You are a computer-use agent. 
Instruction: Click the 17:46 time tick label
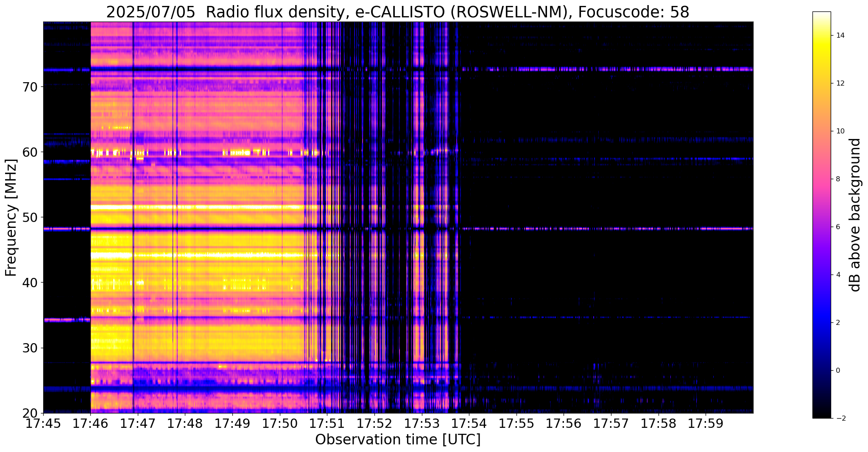point(91,423)
